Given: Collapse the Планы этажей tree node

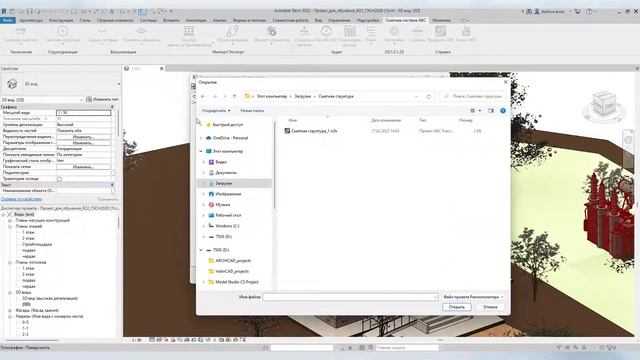Looking at the screenshot, I should pyautogui.click(x=10, y=226).
